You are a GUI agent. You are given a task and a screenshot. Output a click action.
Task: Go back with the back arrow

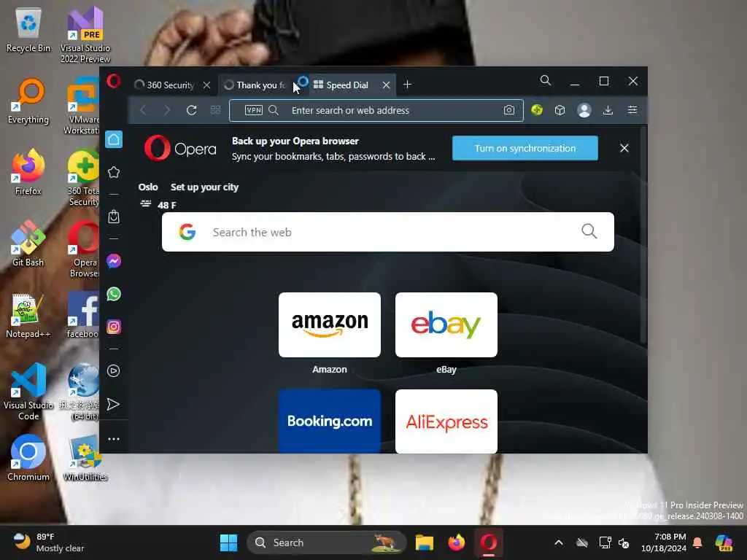[x=143, y=111]
